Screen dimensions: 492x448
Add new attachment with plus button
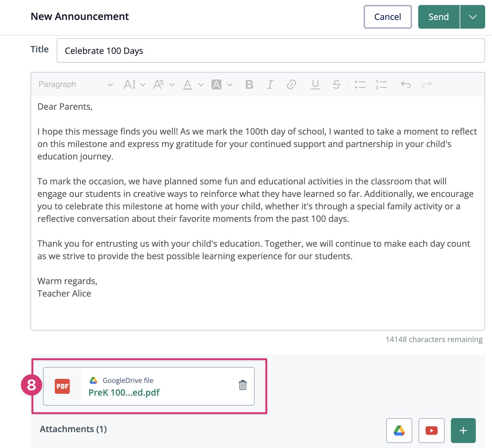coord(463,430)
